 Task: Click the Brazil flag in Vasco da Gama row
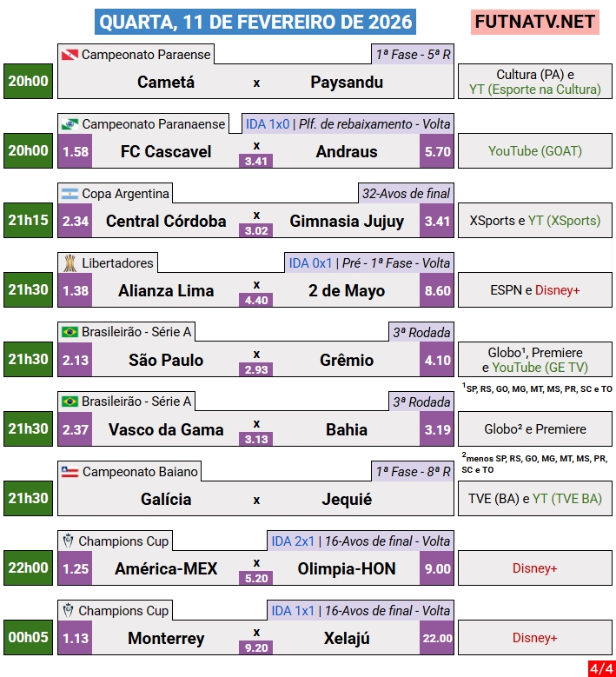70,402
